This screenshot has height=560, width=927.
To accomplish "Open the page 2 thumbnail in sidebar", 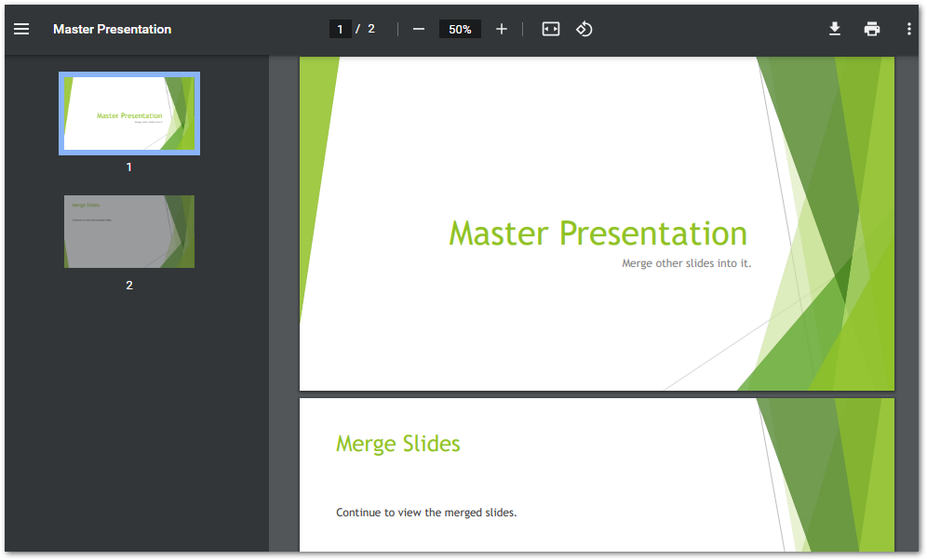I will click(x=129, y=232).
